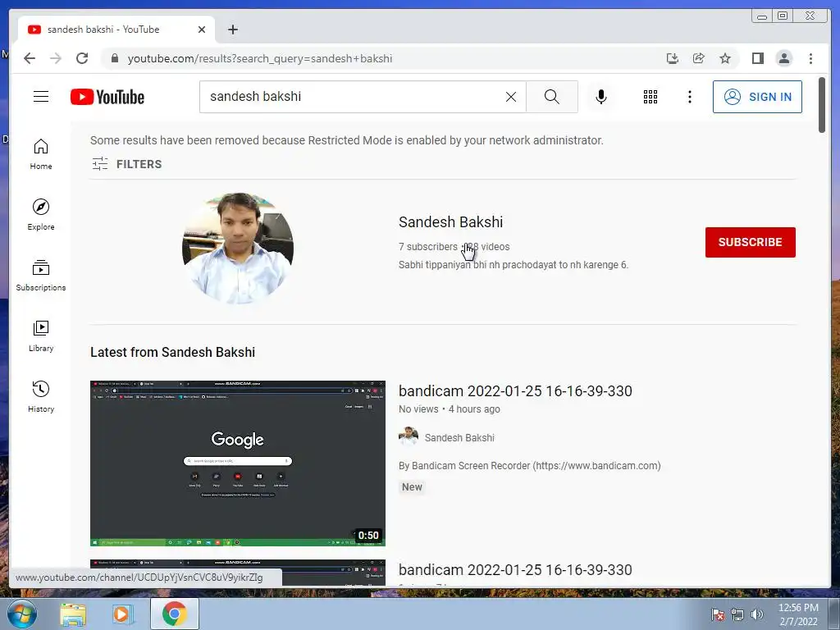Click the install app icon in address bar
840x630 pixels.
pos(673,58)
